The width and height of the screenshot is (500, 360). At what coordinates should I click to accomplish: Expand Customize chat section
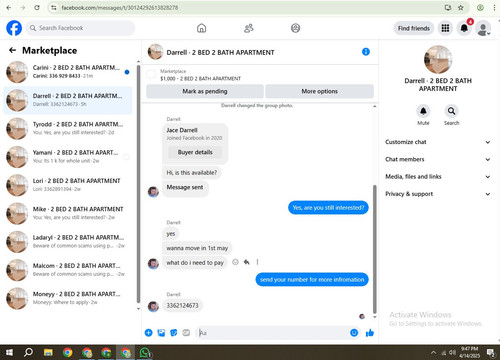(438, 142)
